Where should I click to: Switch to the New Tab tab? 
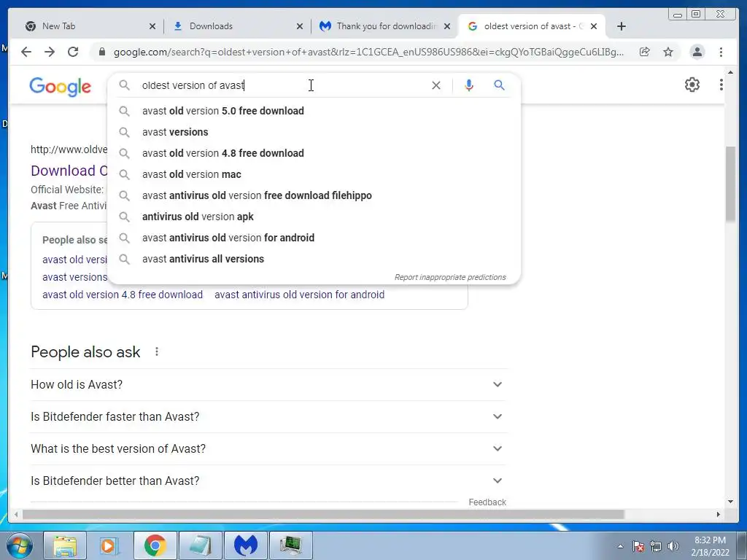coord(86,26)
